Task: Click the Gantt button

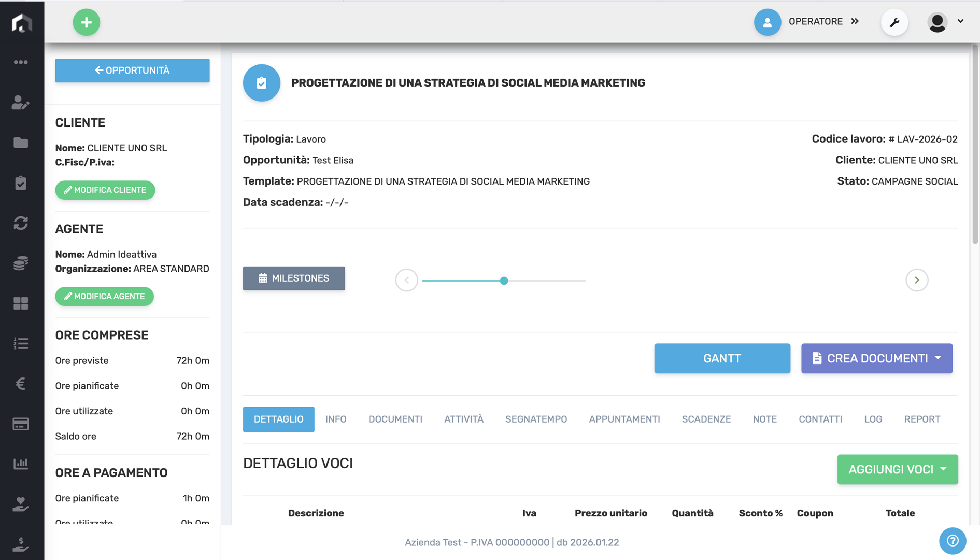Action: [x=722, y=358]
